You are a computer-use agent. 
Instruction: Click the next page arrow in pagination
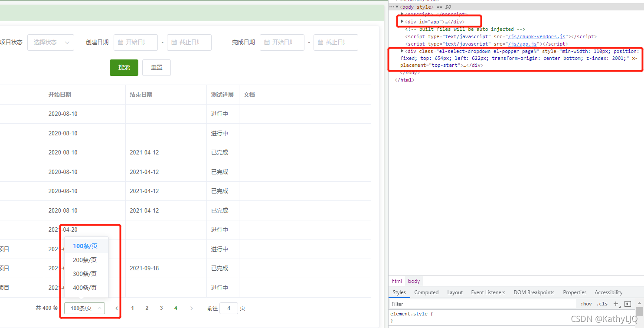[192, 308]
